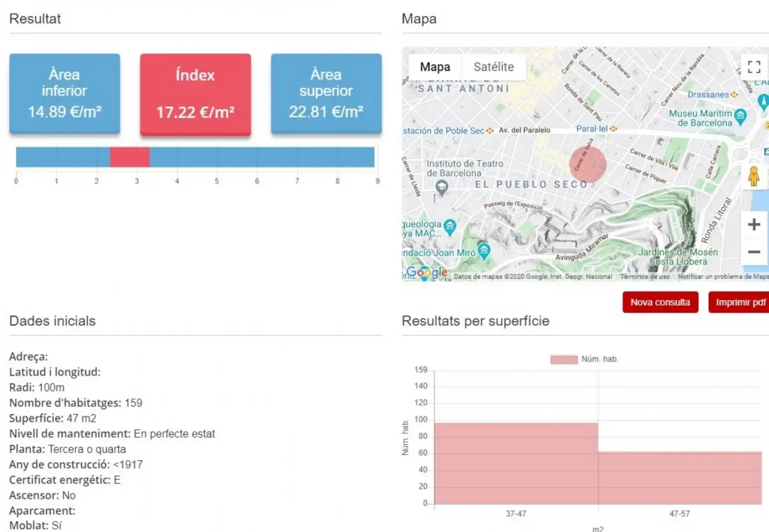Click the red index segment on range bar
769x532 pixels.
pos(129,157)
